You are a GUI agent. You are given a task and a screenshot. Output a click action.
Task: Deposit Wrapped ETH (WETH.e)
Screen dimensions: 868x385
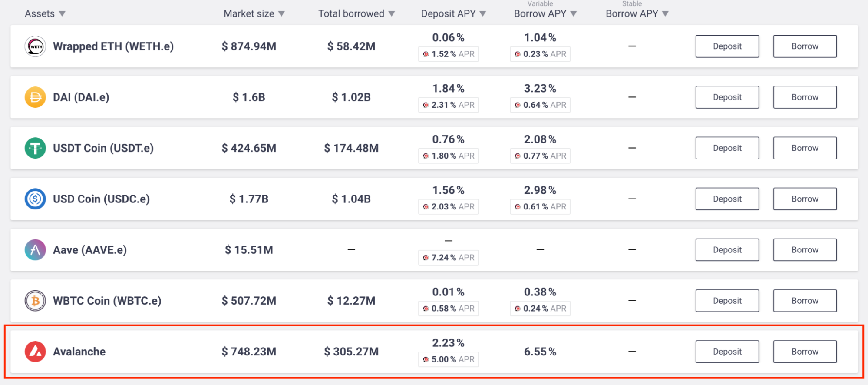[x=727, y=46]
